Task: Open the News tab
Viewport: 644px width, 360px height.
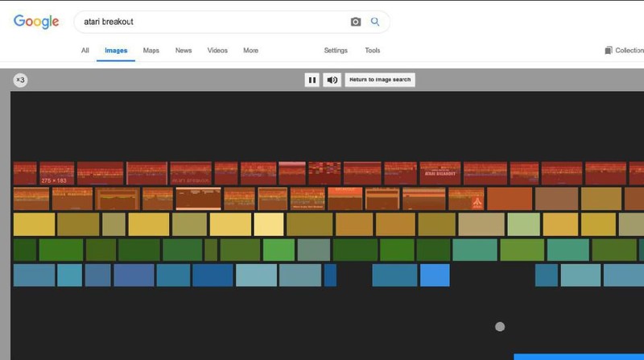Action: (184, 51)
